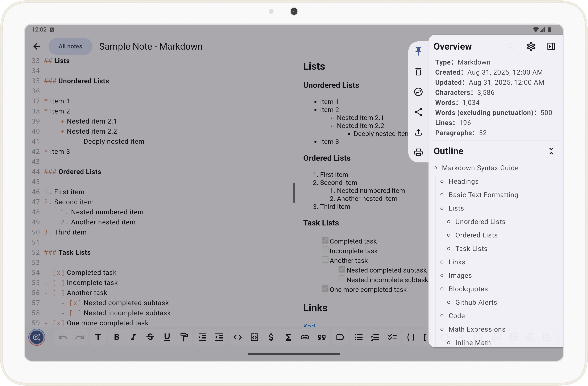The height and width of the screenshot is (386, 588).
Task: Redo the last undone edit
Action: pyautogui.click(x=80, y=337)
